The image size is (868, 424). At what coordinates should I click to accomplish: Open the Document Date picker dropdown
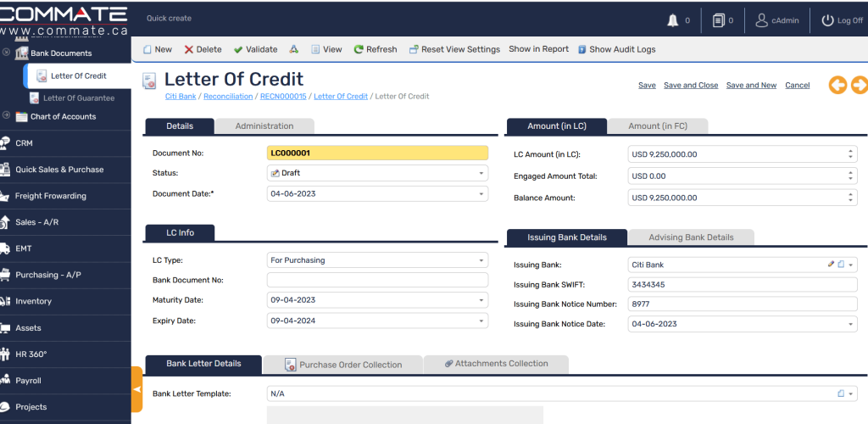[x=481, y=193]
